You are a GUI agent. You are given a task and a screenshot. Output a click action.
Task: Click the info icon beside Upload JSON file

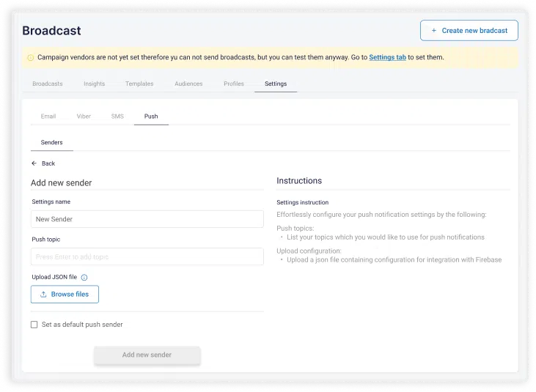coord(84,278)
